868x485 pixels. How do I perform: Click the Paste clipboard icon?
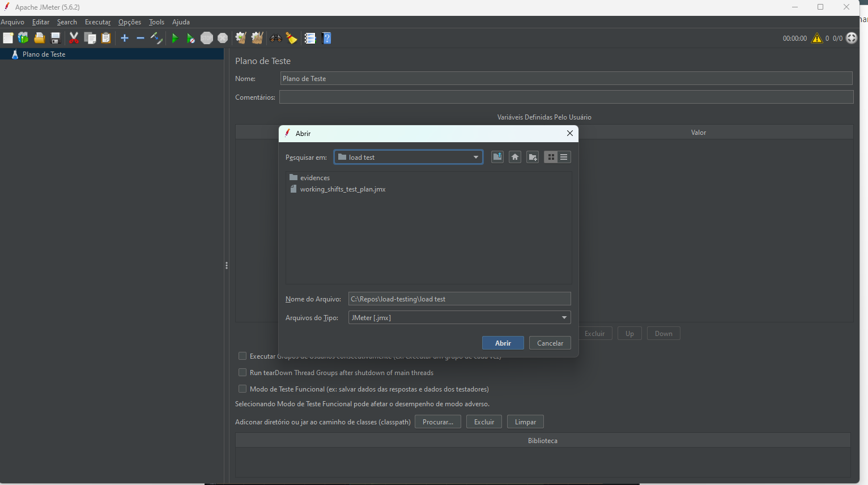(x=106, y=38)
